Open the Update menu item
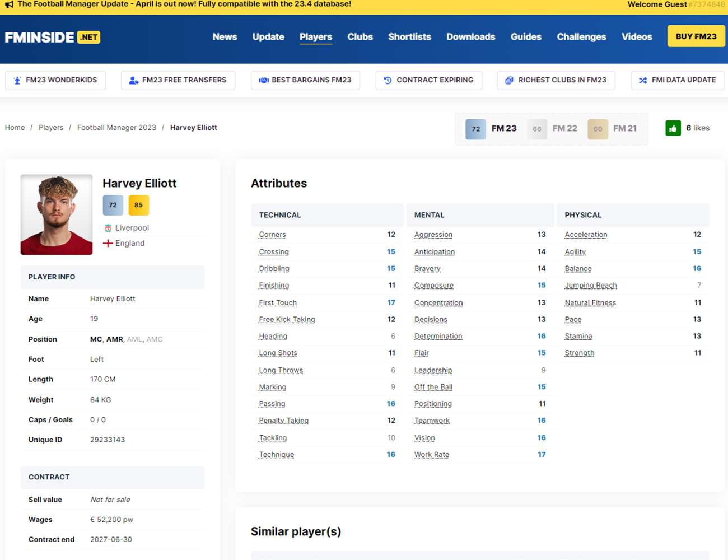The image size is (728, 560). pyautogui.click(x=268, y=37)
